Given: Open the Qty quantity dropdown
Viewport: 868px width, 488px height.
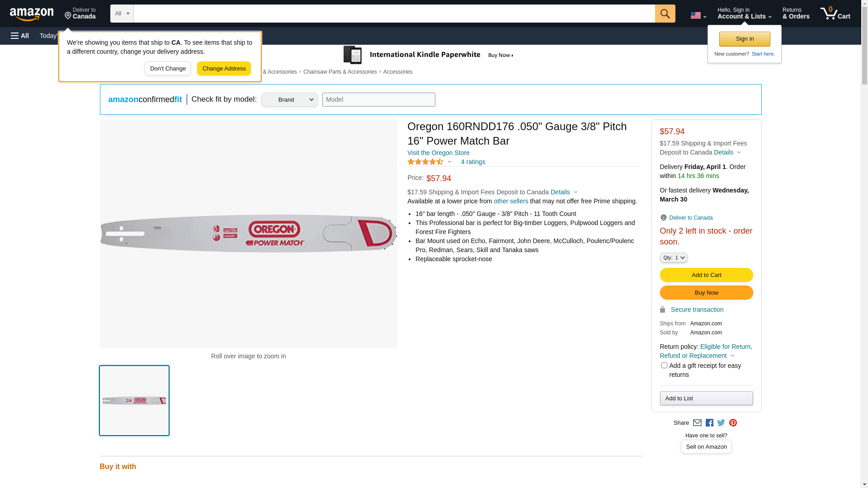Looking at the screenshot, I should (674, 258).
